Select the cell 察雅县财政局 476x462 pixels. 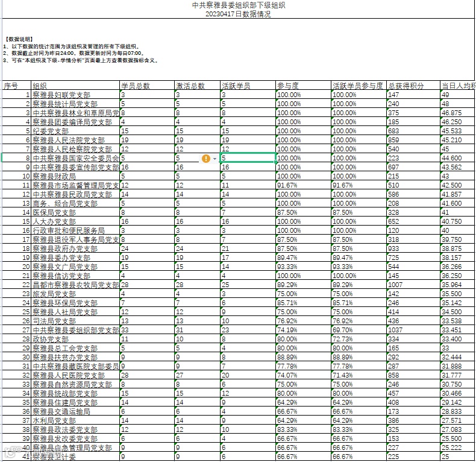[x=75, y=176]
